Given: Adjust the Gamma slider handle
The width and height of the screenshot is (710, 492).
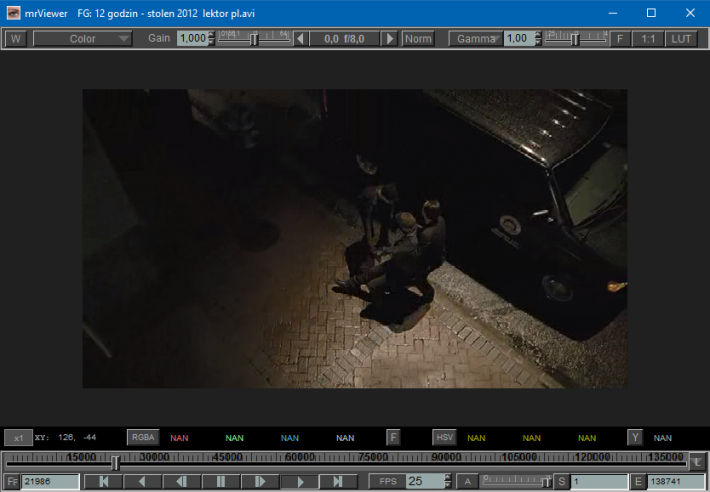Looking at the screenshot, I should click(x=575, y=39).
